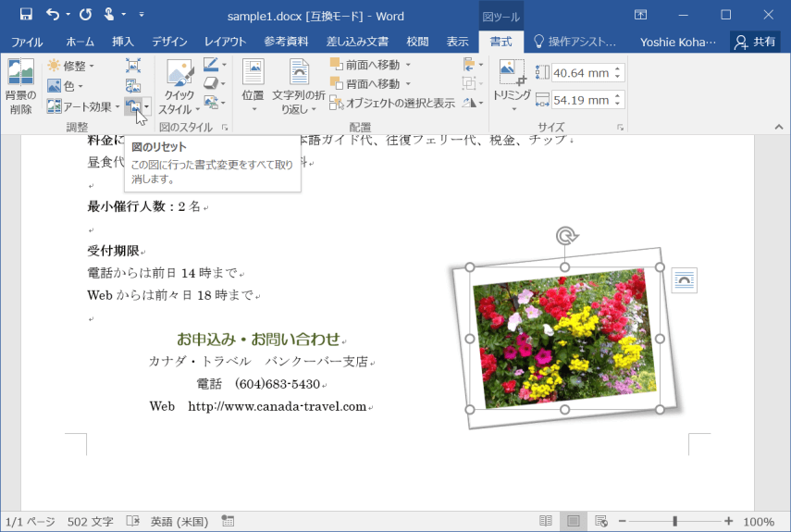The height and width of the screenshot is (532, 791).
Task: Open Customize Quick Access Toolbar arrow
Action: pos(142,15)
